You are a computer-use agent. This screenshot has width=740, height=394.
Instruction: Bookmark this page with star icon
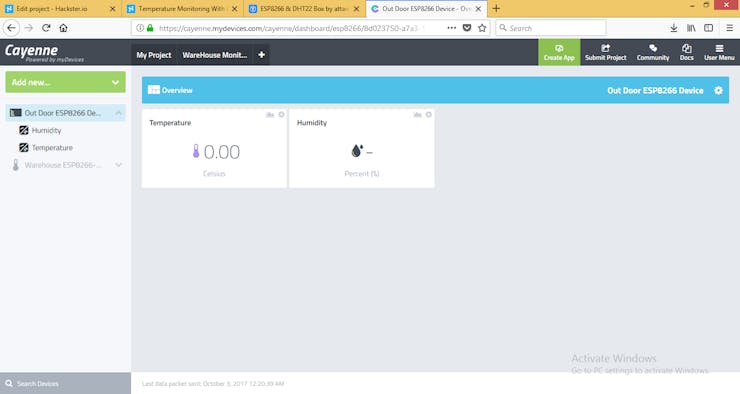pyautogui.click(x=482, y=28)
